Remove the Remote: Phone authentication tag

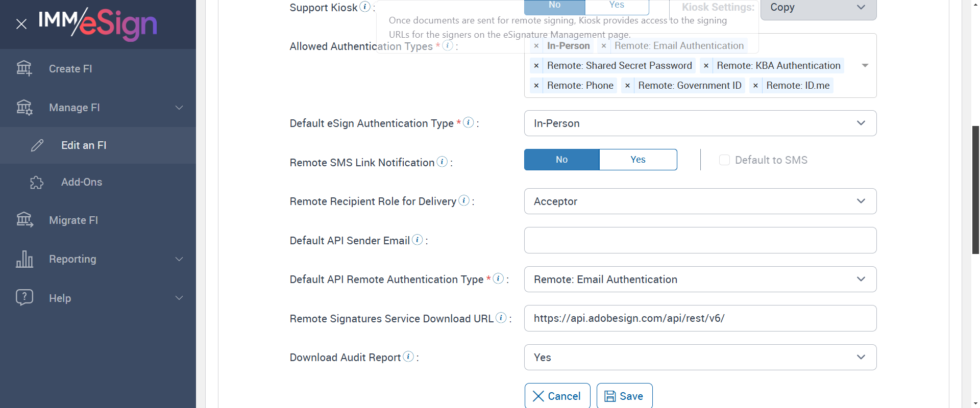(536, 86)
